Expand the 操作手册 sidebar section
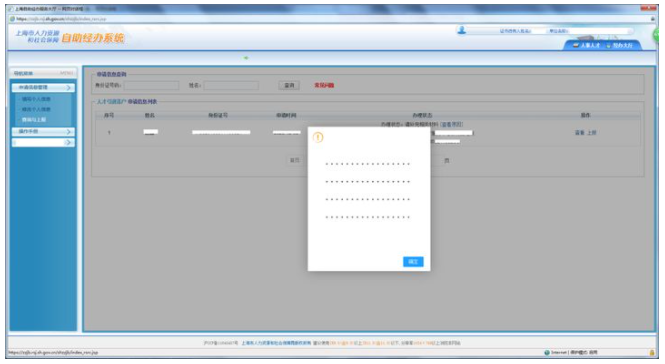This screenshot has height=364, width=665. pos(43,132)
